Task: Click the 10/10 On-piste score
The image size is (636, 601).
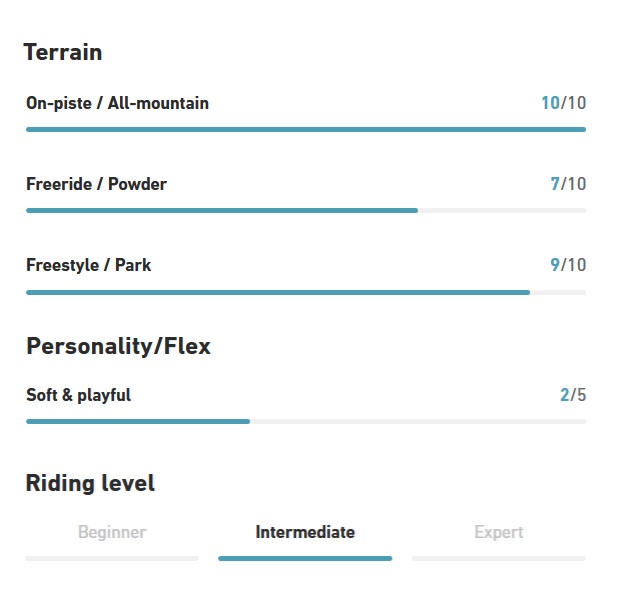Action: tap(563, 103)
